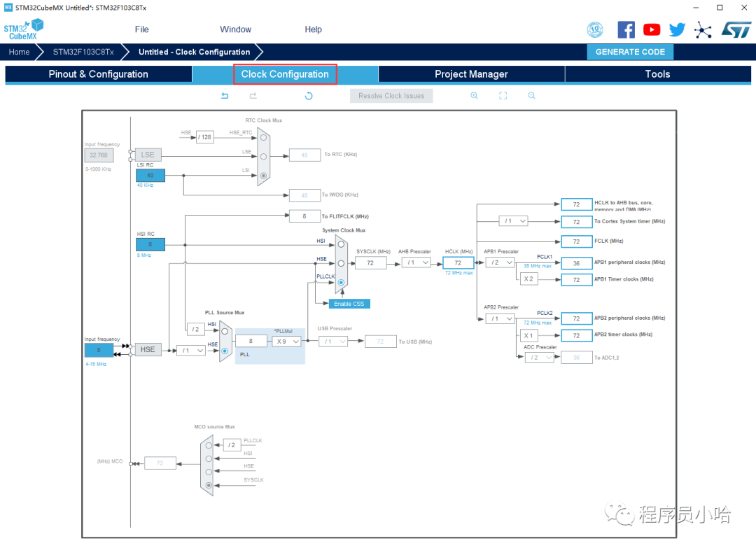756x548 pixels.
Task: Click the GENERATE CODE button
Action: pyautogui.click(x=630, y=52)
